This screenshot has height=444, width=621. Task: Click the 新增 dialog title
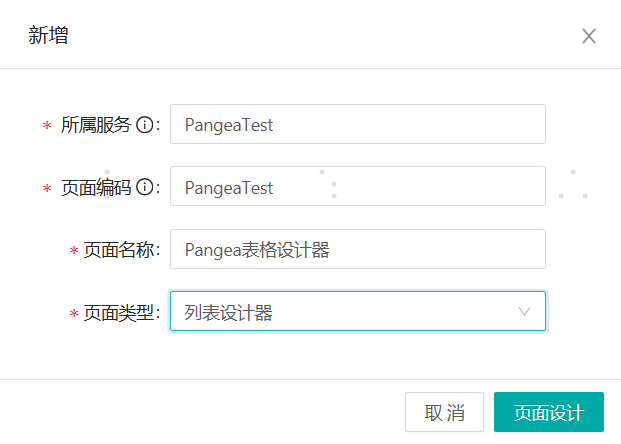(x=48, y=37)
